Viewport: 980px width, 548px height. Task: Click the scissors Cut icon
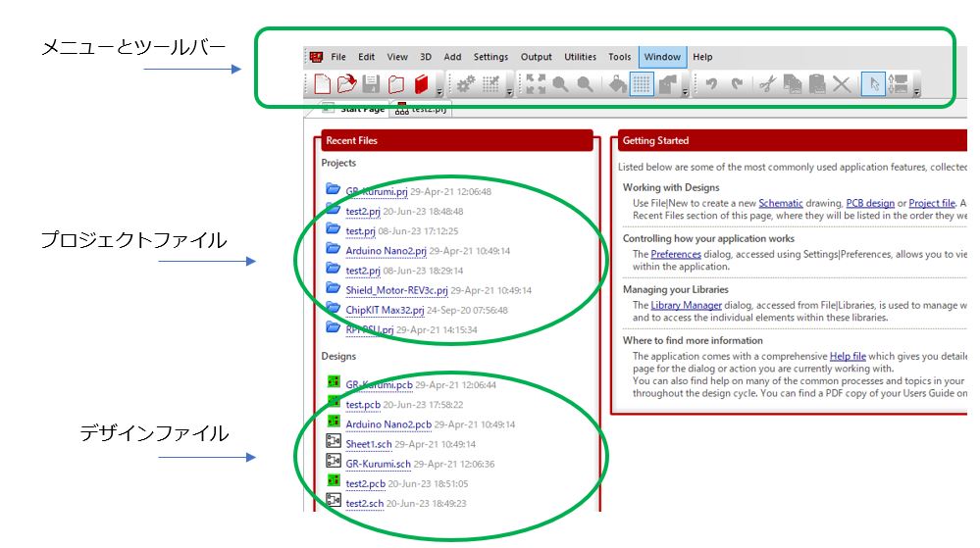[767, 85]
